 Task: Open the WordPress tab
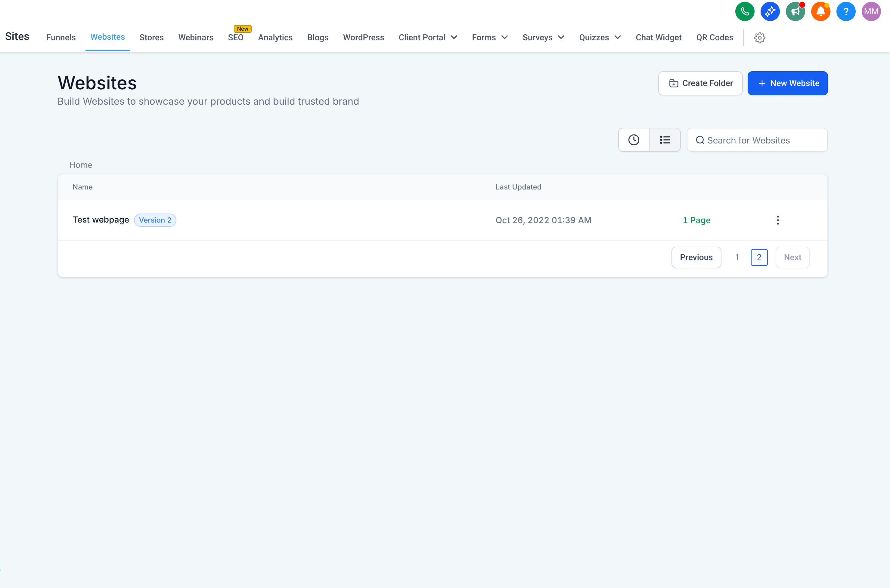point(363,38)
